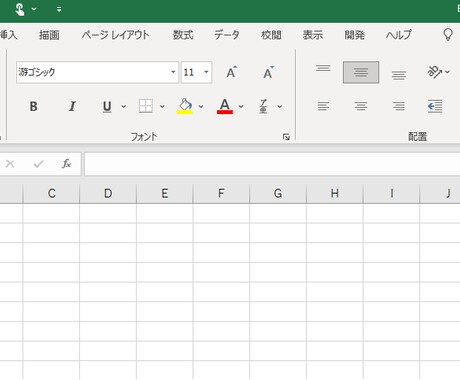This screenshot has width=460, height=380.
Task: Center text horizontally
Action: [x=361, y=106]
